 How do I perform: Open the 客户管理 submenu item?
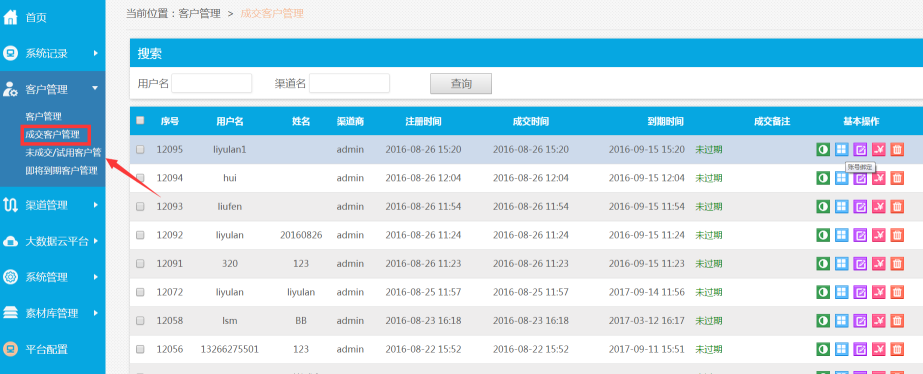point(44,117)
